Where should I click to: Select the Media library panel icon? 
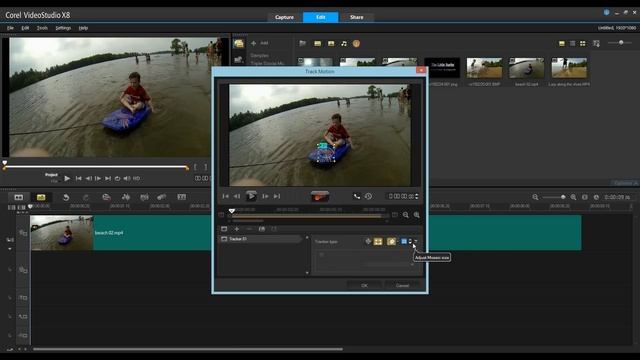pyautogui.click(x=239, y=43)
